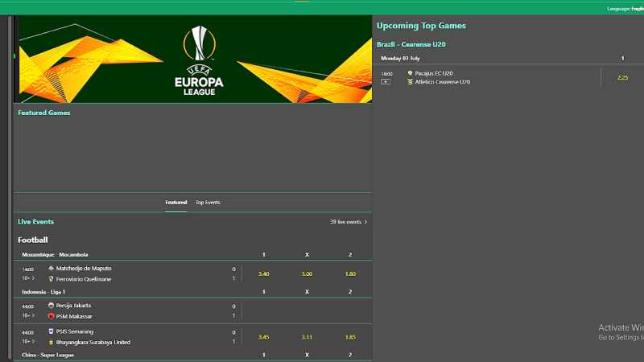Open the 39 live events arrow
The image size is (644, 362).
pos(365,222)
